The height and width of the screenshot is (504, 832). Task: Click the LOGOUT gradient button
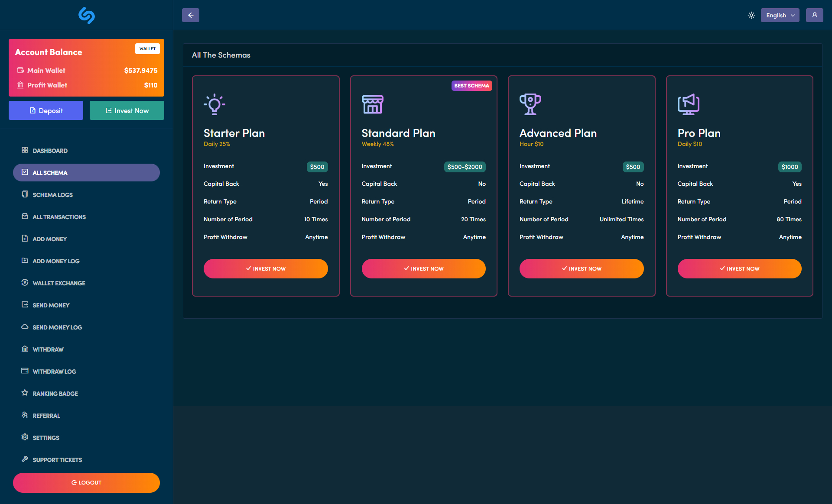pos(86,482)
